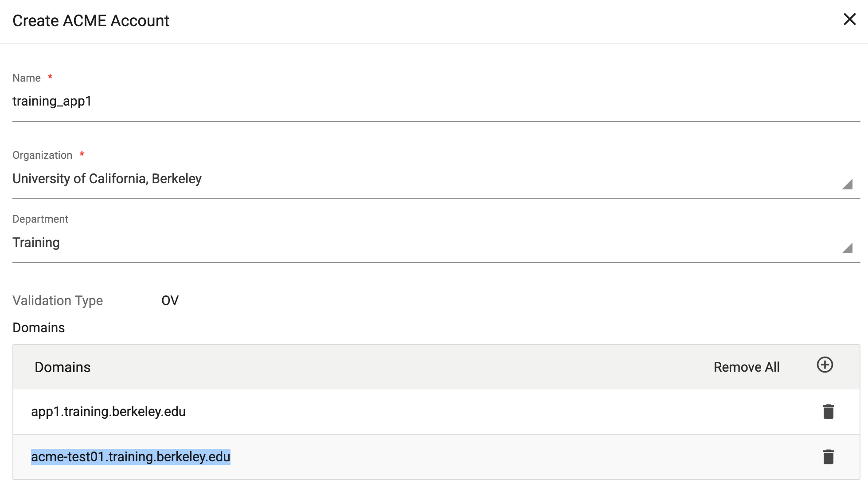Click the domain app1.training.berkeley.edu
The height and width of the screenshot is (487, 868).
coord(108,411)
